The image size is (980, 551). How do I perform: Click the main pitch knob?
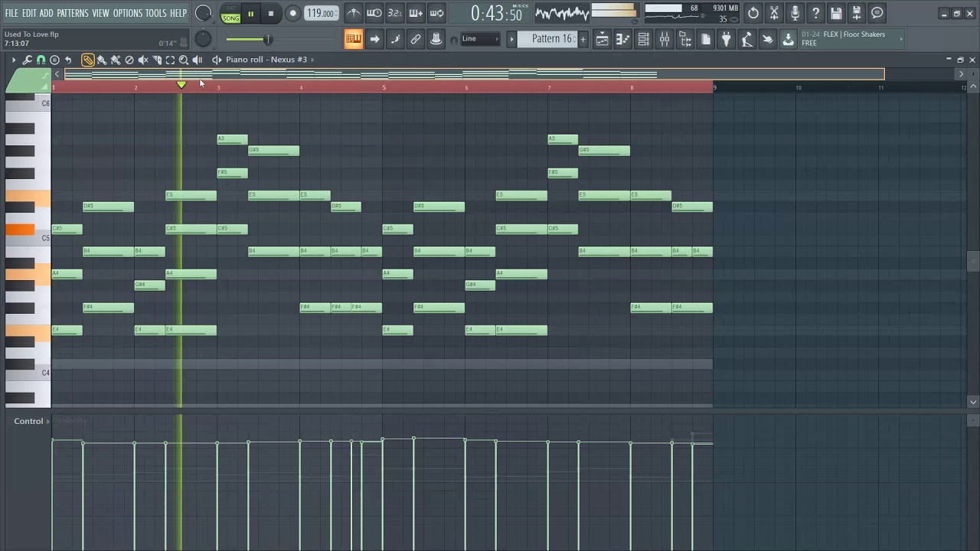[203, 39]
